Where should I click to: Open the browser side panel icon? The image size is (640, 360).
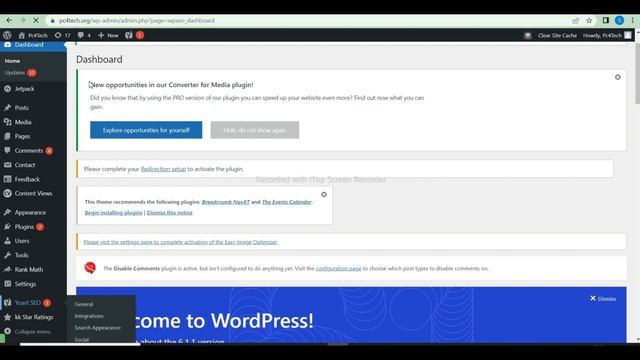coord(606,20)
